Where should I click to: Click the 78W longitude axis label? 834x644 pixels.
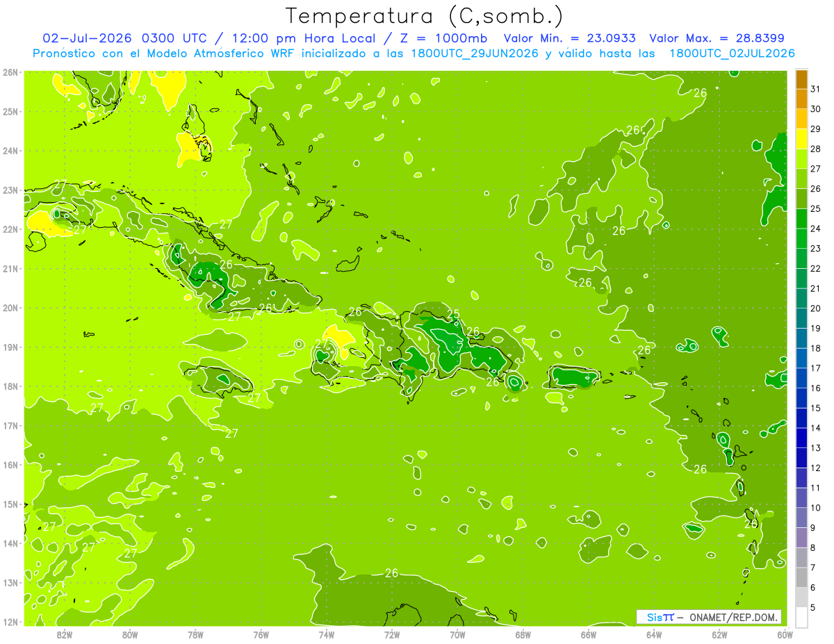click(195, 634)
